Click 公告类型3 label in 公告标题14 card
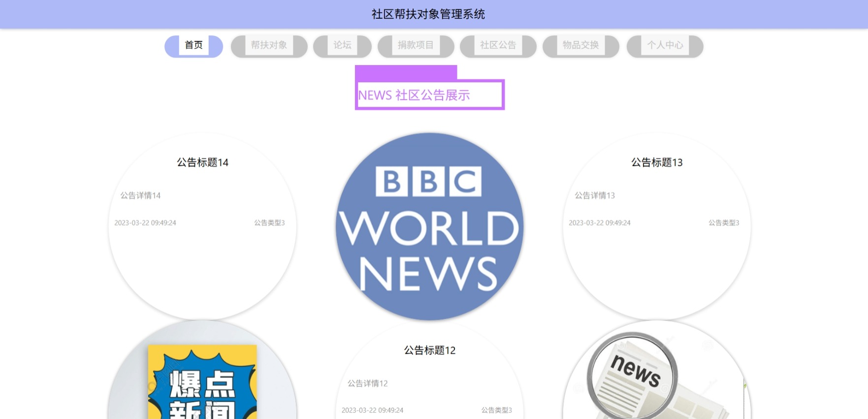Viewport: 868px width, 419px height. [269, 223]
